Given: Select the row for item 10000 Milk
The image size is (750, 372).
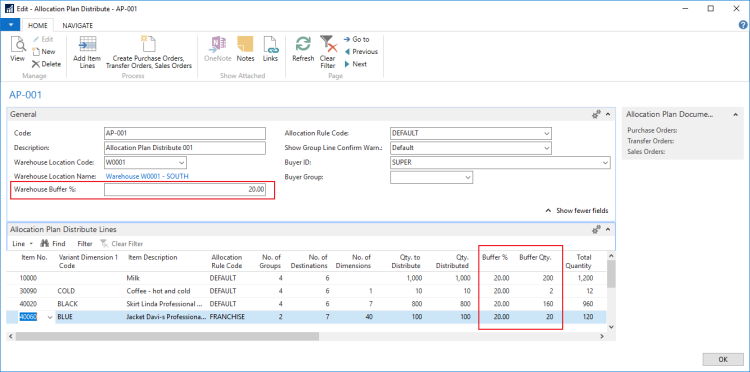Looking at the screenshot, I should [x=307, y=278].
